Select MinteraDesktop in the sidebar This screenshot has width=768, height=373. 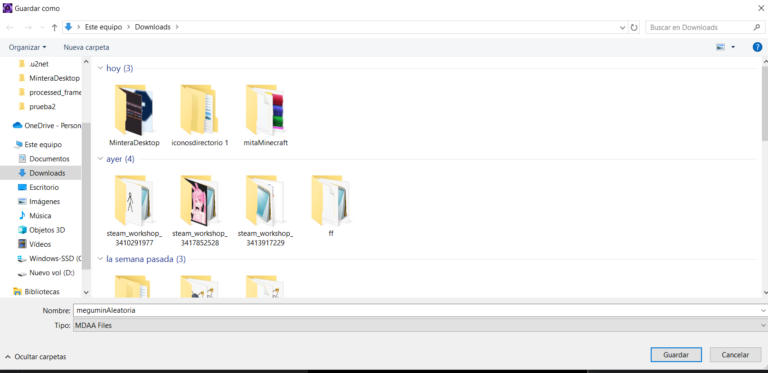[49, 78]
